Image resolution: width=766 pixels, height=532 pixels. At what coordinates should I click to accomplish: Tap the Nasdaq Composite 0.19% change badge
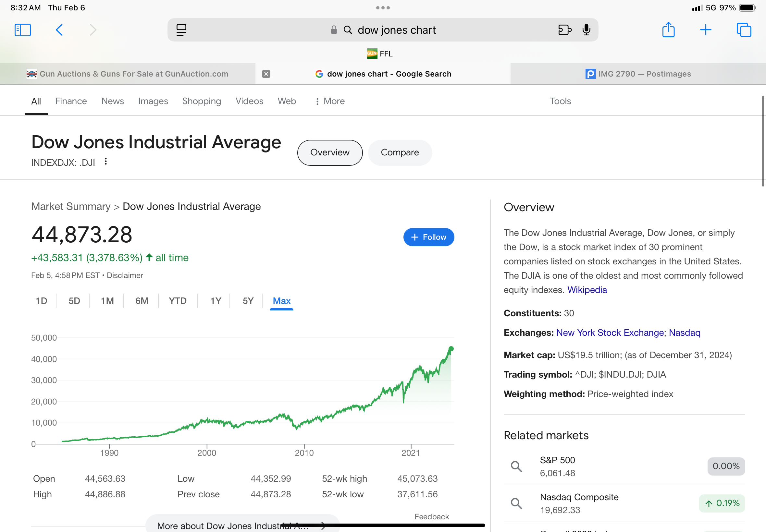pyautogui.click(x=722, y=503)
